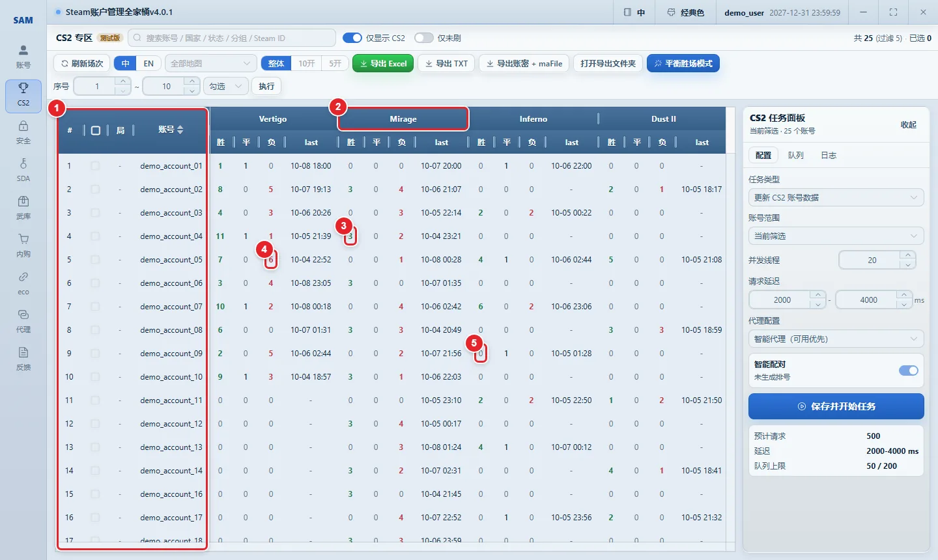Toggle 仅未刷 switch
Image resolution: width=938 pixels, height=560 pixels.
point(424,38)
